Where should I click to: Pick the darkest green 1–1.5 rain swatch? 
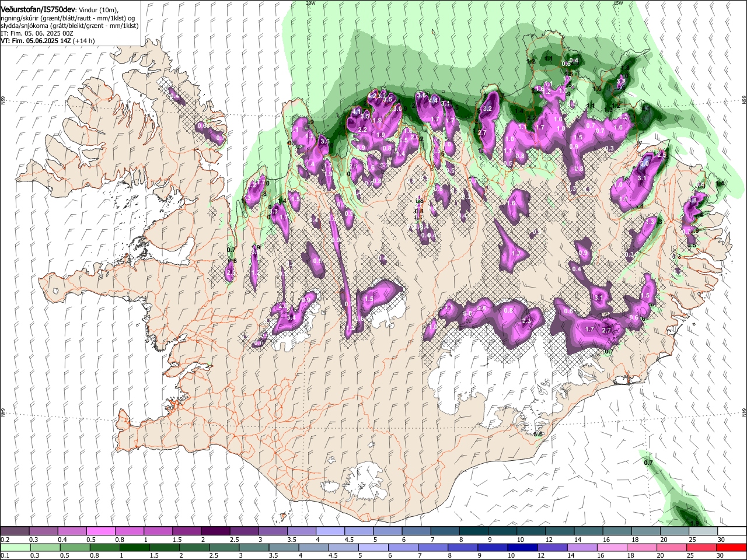[134, 547]
